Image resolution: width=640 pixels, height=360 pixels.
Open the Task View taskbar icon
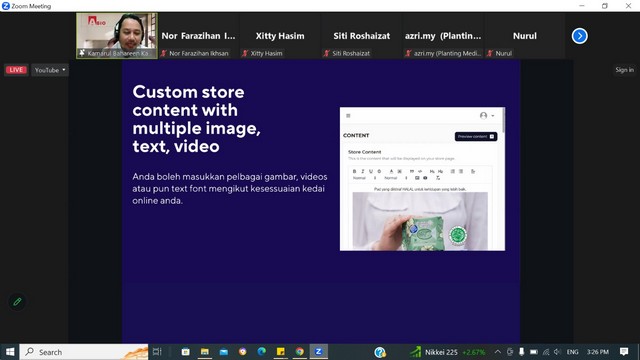tap(157, 351)
